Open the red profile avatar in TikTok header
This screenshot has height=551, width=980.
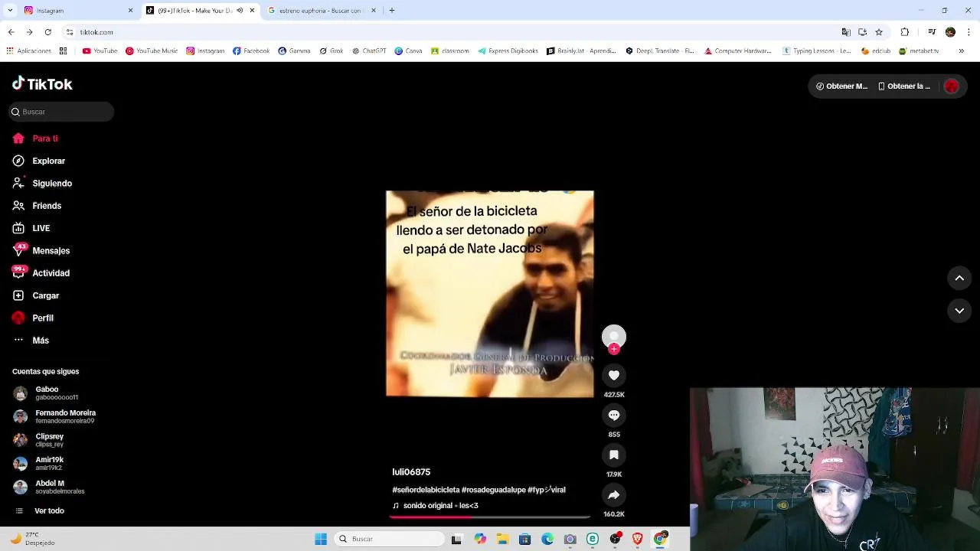(952, 86)
